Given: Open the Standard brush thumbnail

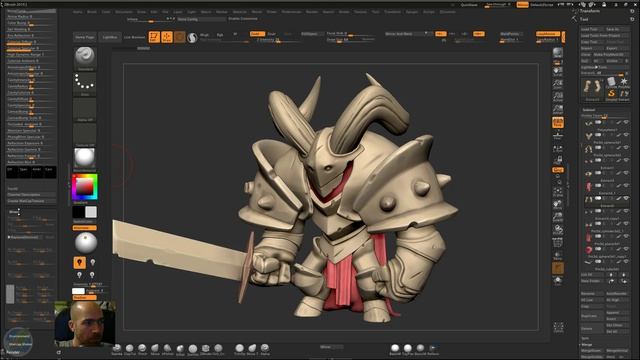Looking at the screenshot, I should pos(85,58).
